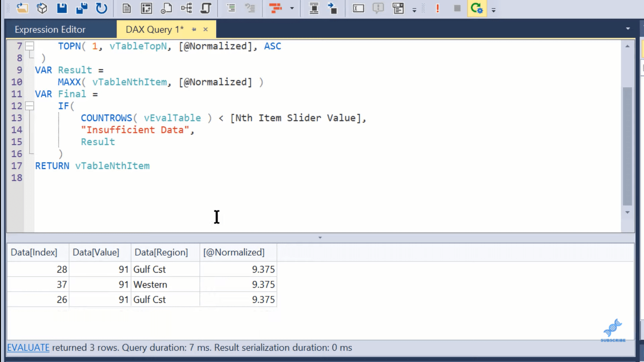Click the [@Normalized] column header
The image size is (644, 362).
pos(238,252)
